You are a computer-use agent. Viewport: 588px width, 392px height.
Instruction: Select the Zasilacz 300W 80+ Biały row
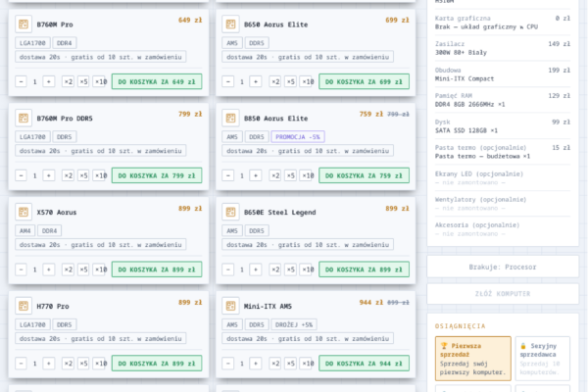pos(503,48)
